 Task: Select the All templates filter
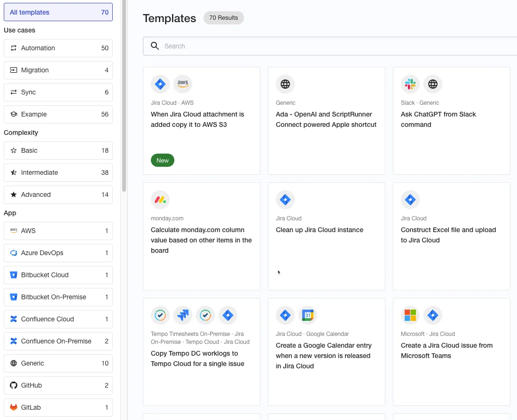(x=58, y=12)
